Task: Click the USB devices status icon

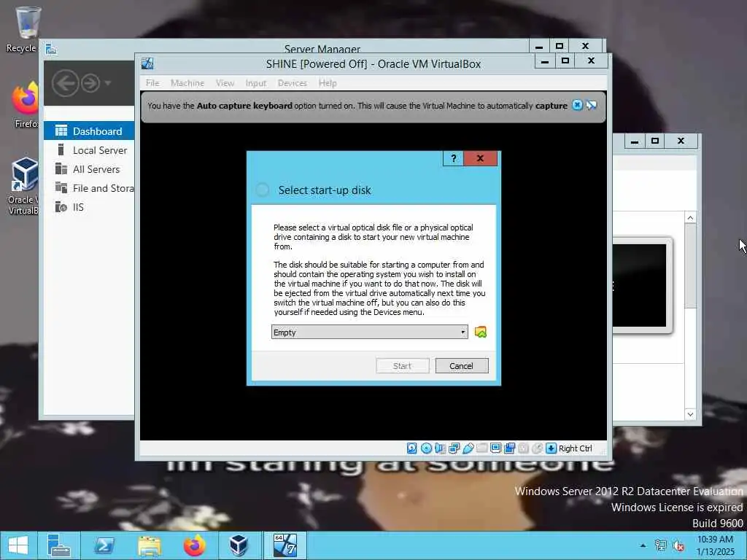Action: (x=468, y=448)
